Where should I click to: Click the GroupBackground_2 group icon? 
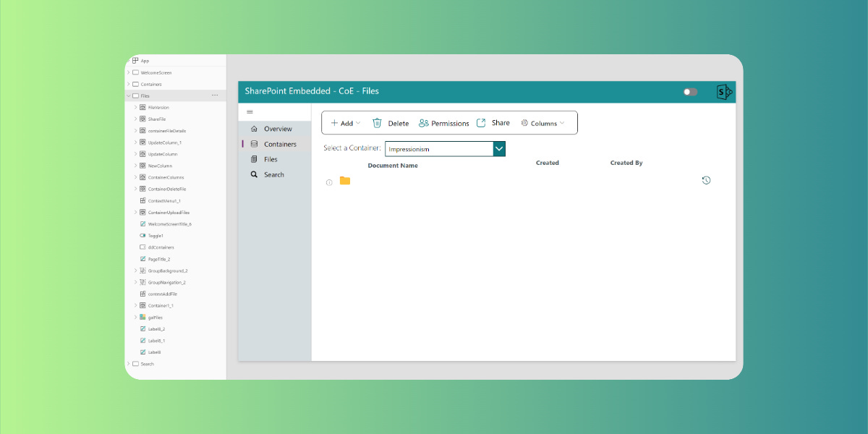(142, 271)
